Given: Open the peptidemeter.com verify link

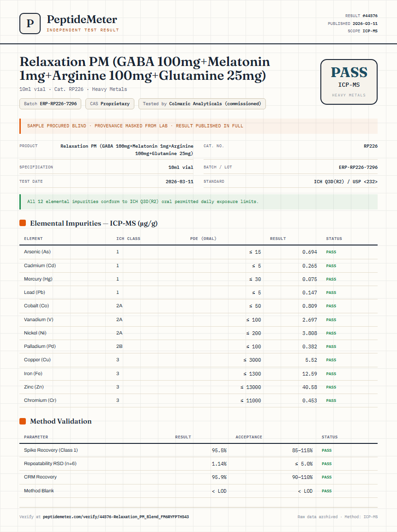Looking at the screenshot, I should click(116, 517).
